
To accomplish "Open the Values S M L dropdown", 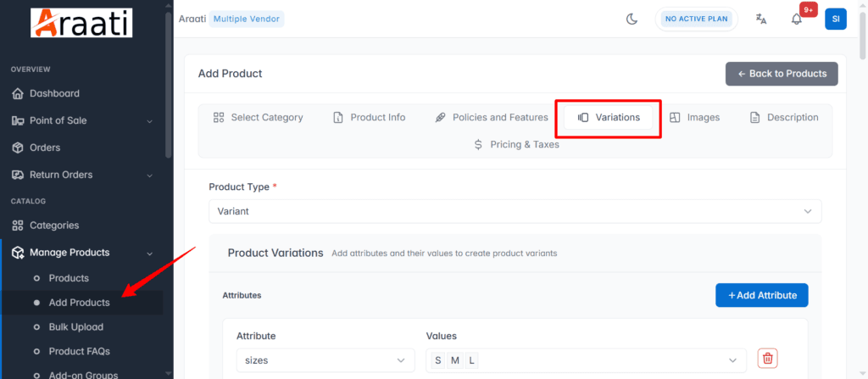I will tap(587, 360).
